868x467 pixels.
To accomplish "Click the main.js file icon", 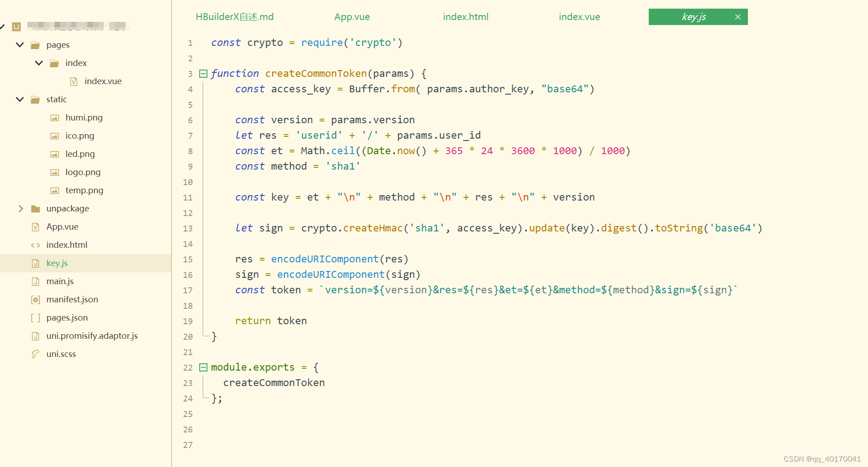I will pos(35,281).
